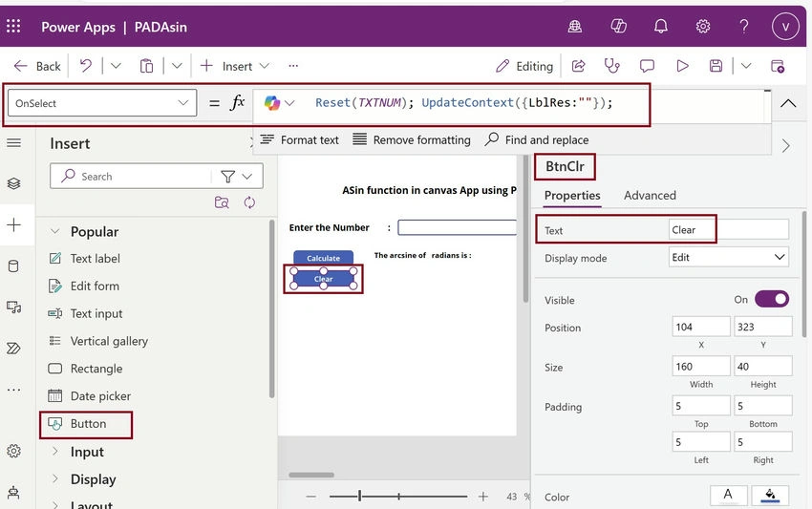
Task: Switch to the Advanced tab
Action: pyautogui.click(x=650, y=195)
